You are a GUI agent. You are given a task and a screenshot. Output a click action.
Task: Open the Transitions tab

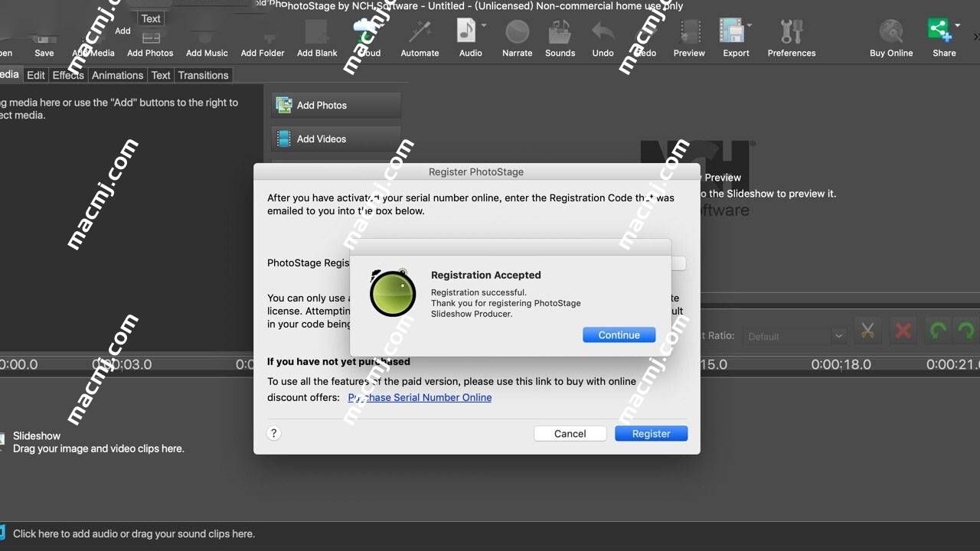203,75
